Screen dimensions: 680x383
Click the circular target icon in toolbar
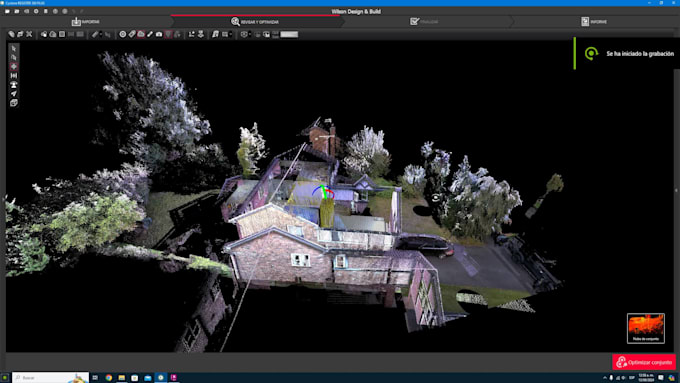123,34
